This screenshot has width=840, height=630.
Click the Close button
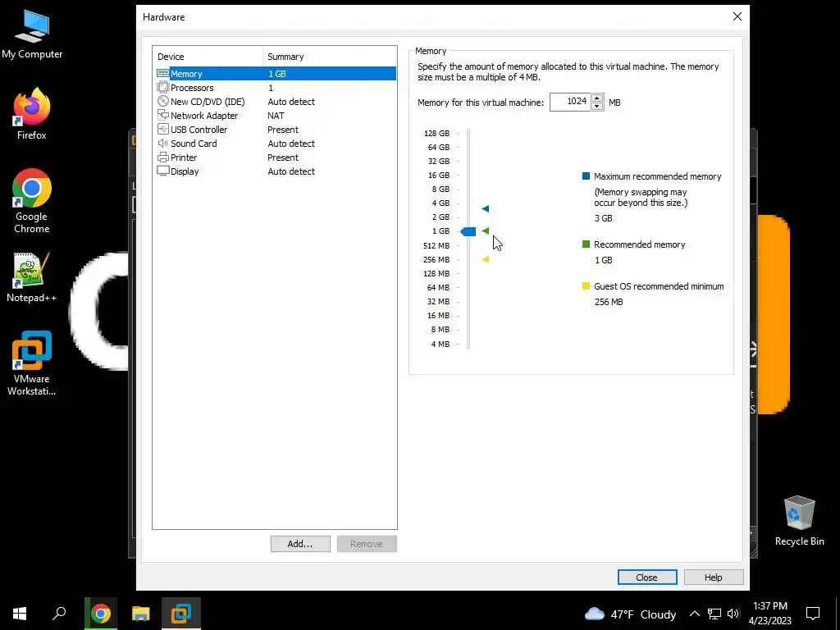click(x=646, y=577)
